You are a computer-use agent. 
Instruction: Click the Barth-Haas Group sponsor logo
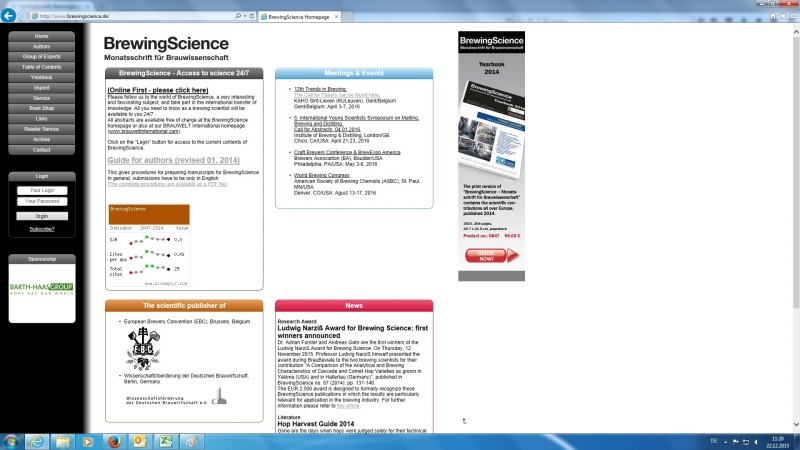[41, 279]
